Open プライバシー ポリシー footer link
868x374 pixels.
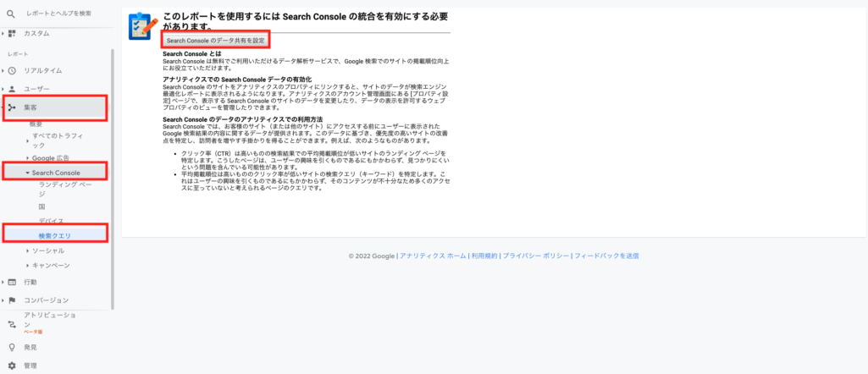pos(536,256)
